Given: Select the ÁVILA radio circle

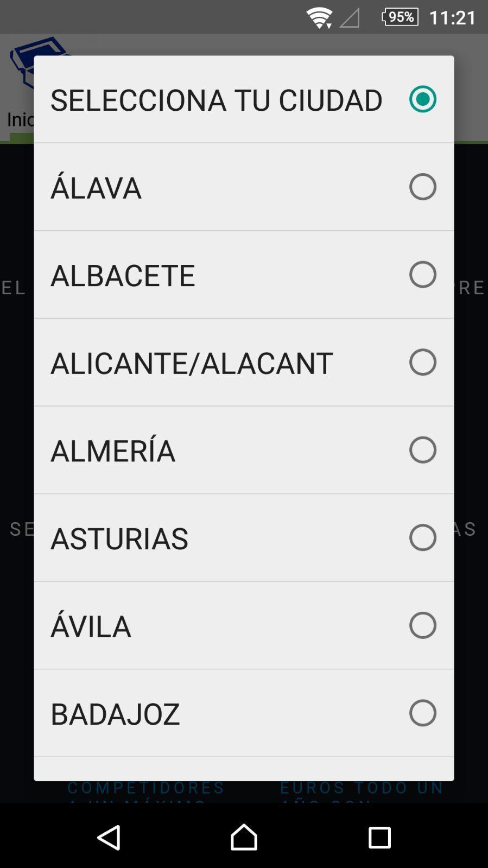Looking at the screenshot, I should click(422, 625).
